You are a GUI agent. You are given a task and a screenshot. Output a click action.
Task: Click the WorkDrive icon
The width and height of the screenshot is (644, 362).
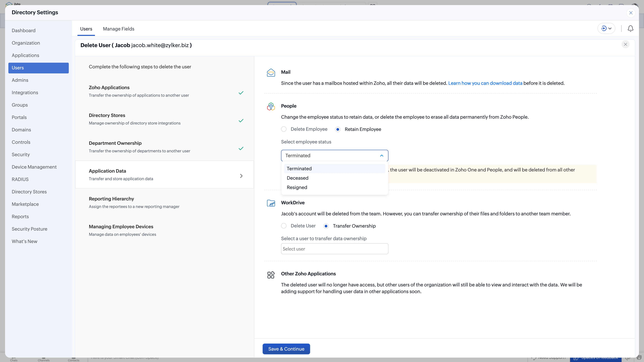tap(271, 203)
